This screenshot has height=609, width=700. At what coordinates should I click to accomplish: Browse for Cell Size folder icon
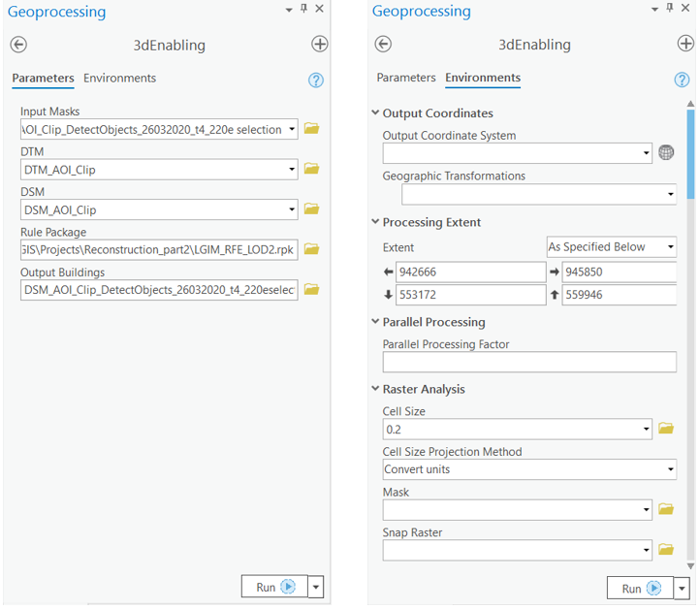click(666, 429)
